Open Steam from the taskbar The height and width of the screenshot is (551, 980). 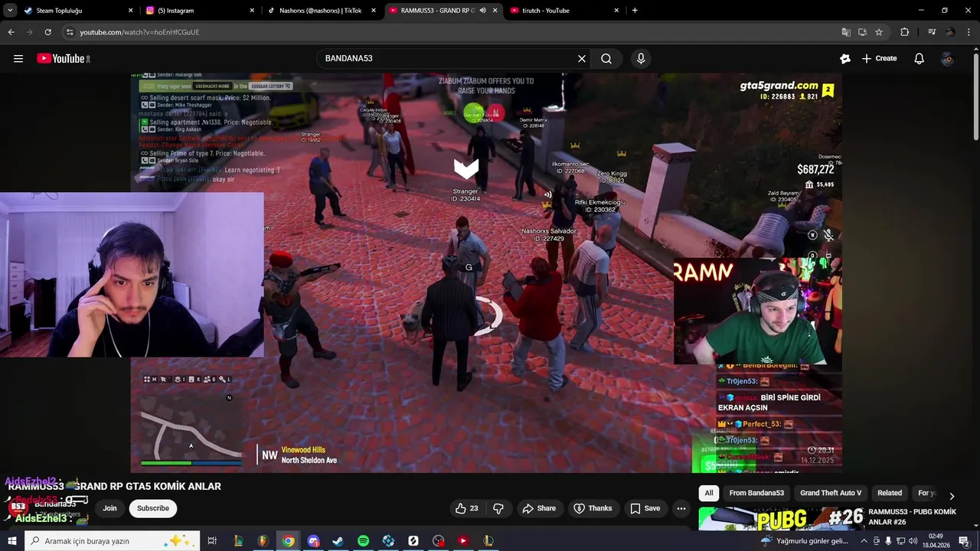pos(338,541)
